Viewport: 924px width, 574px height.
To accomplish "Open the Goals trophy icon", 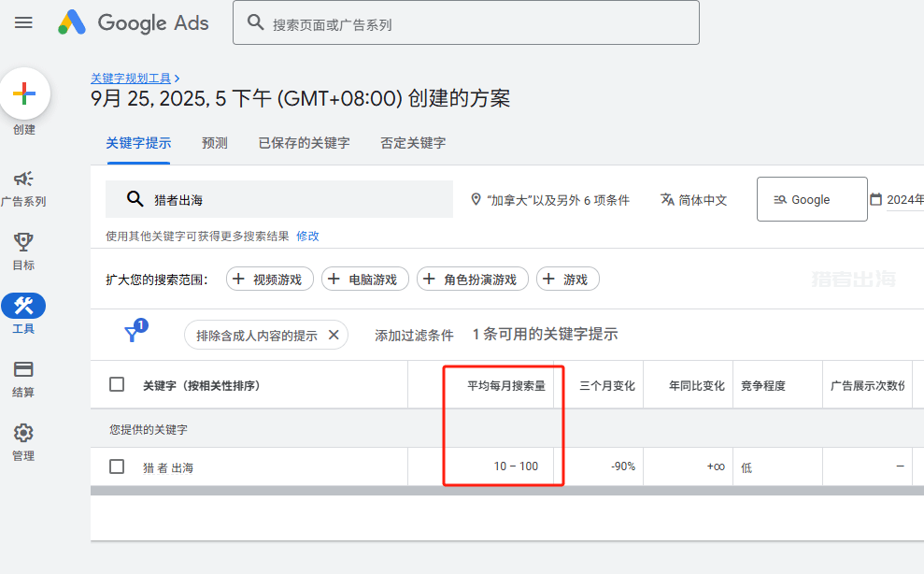I will pyautogui.click(x=23, y=242).
